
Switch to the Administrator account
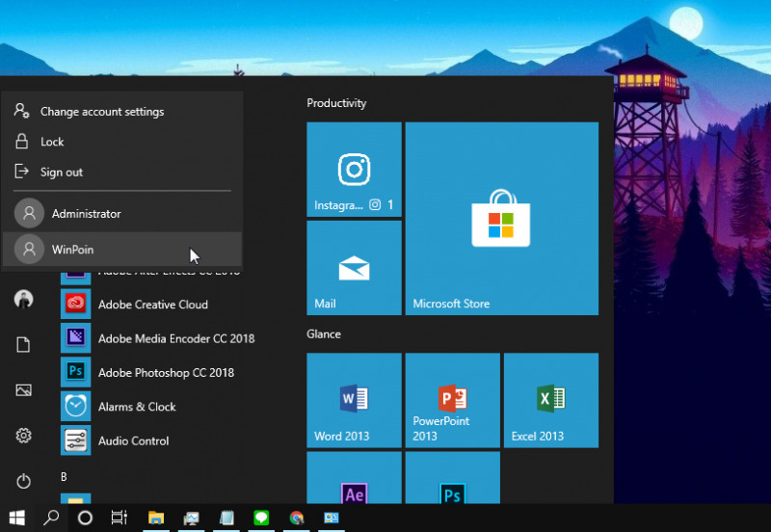(x=122, y=213)
